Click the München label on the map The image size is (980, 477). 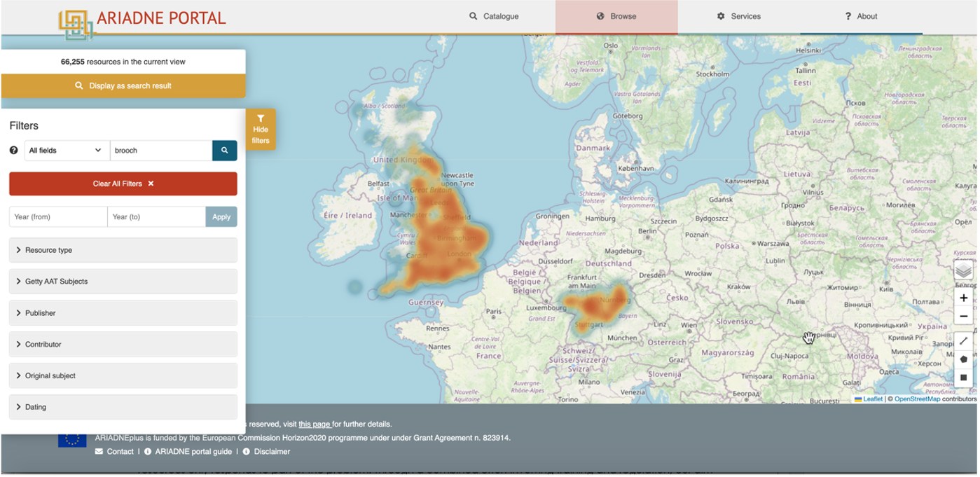coord(622,338)
